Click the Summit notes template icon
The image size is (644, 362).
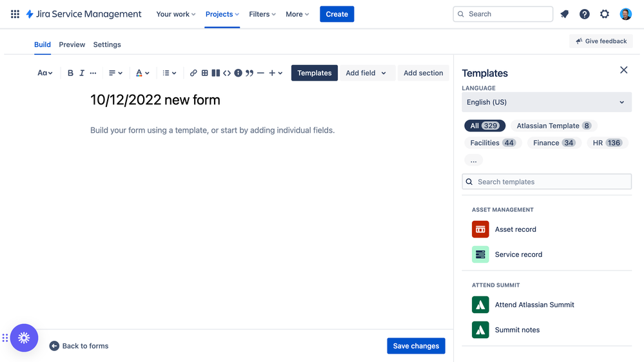click(480, 330)
